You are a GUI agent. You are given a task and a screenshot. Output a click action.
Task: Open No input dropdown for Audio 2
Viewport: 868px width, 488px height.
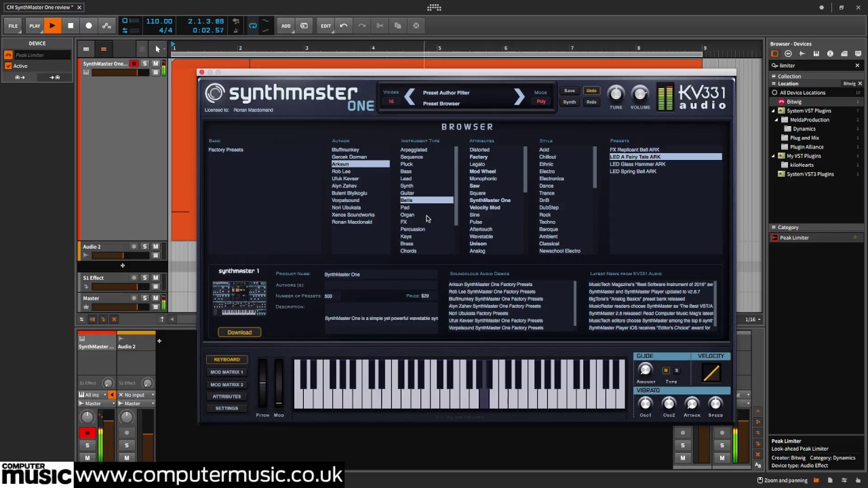(x=136, y=394)
